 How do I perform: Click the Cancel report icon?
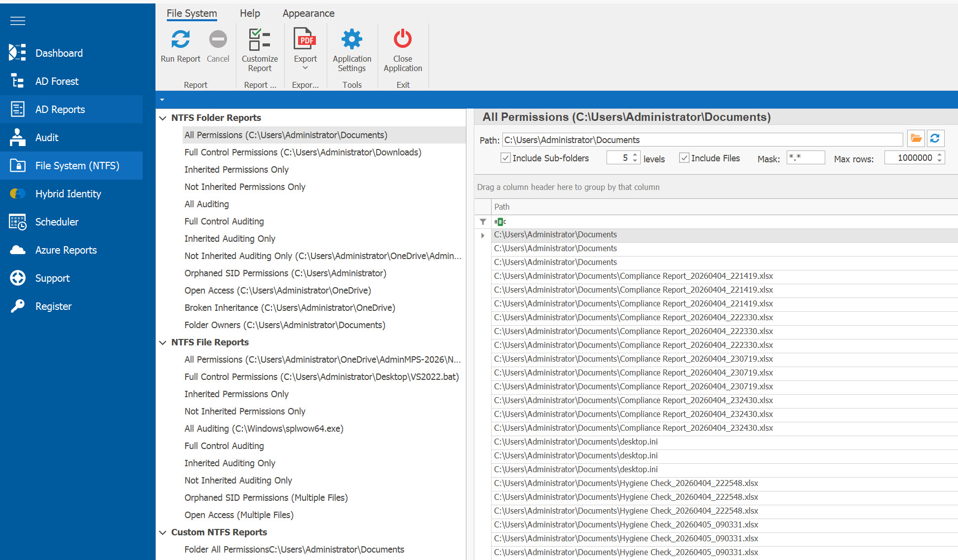[218, 39]
